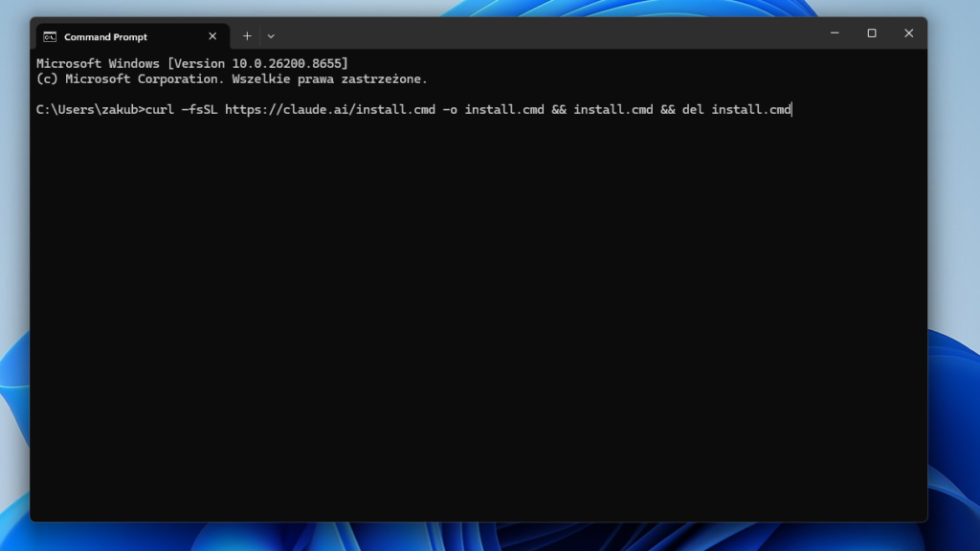
Task: Close the Command Prompt tab
Action: pyautogui.click(x=212, y=36)
